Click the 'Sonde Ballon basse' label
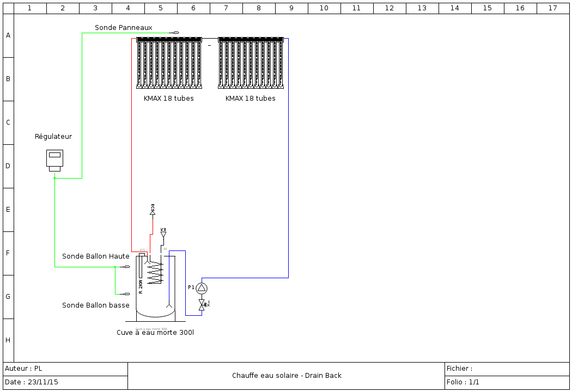Viewport: 572px width, 392px height. (95, 305)
